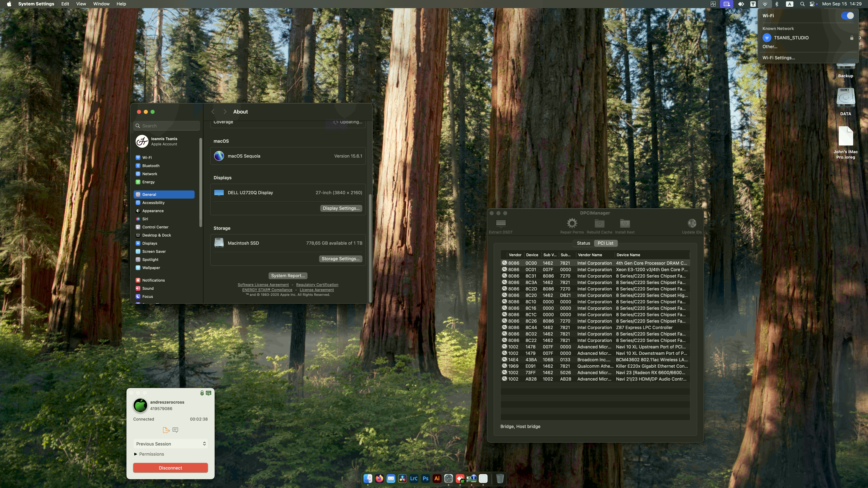The height and width of the screenshot is (488, 868).
Task: Open the Software License Agreement link
Action: pyautogui.click(x=263, y=285)
